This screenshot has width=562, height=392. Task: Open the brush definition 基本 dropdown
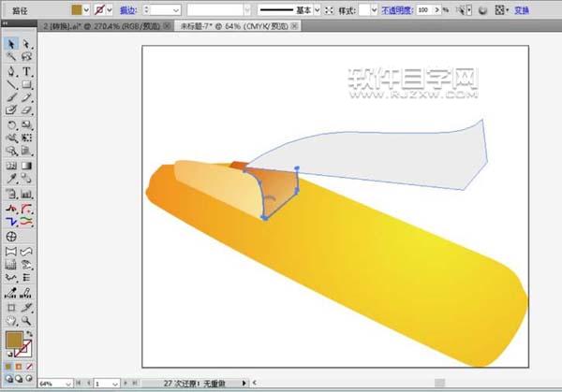pyautogui.click(x=316, y=8)
